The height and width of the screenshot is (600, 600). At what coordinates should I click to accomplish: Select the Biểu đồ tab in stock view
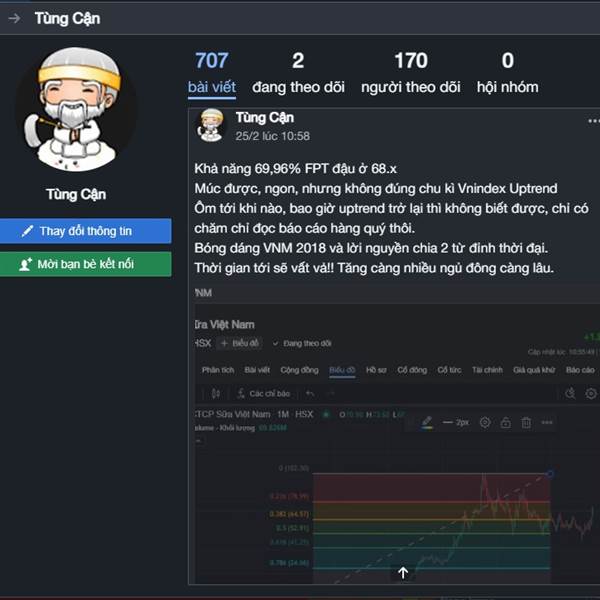tap(342, 370)
